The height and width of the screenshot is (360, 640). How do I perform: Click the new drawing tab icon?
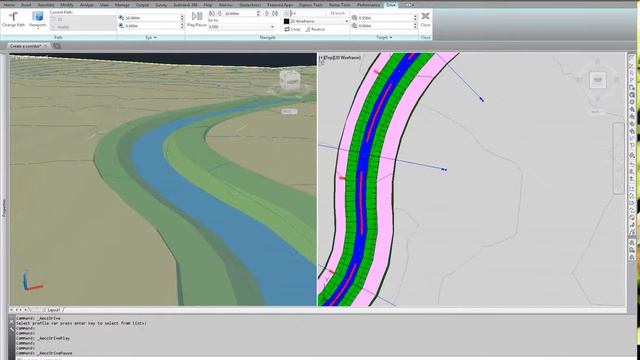click(57, 46)
